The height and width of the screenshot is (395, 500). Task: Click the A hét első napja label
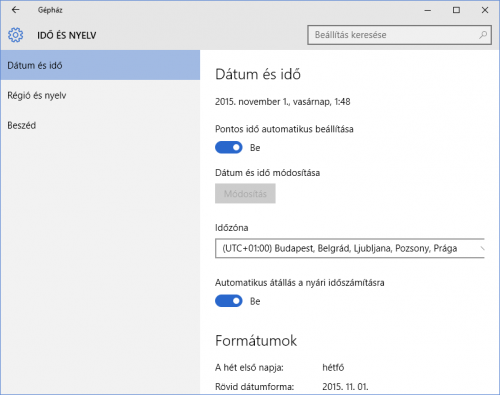pos(249,367)
